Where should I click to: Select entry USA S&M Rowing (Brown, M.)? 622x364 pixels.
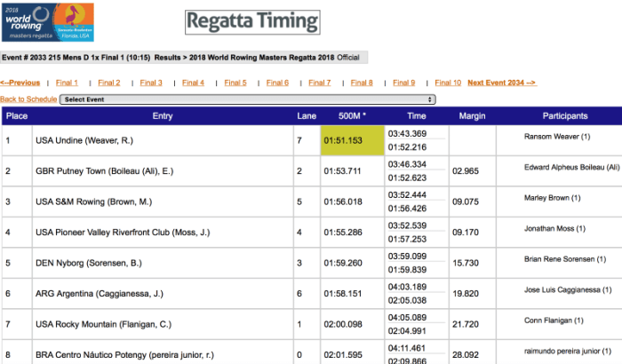(x=93, y=202)
